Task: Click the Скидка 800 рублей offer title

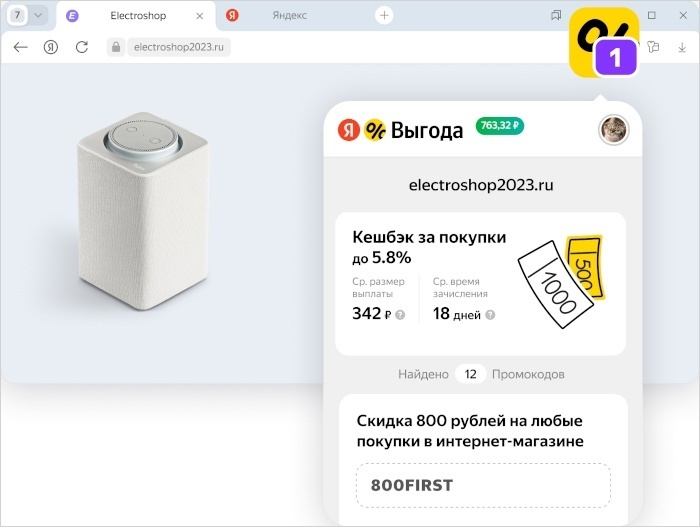Action: click(470, 431)
